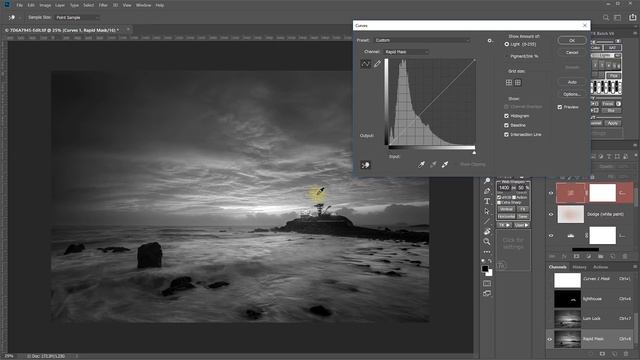Delete layer using Layers panel trash icon
640x360 pixels.
(624, 256)
